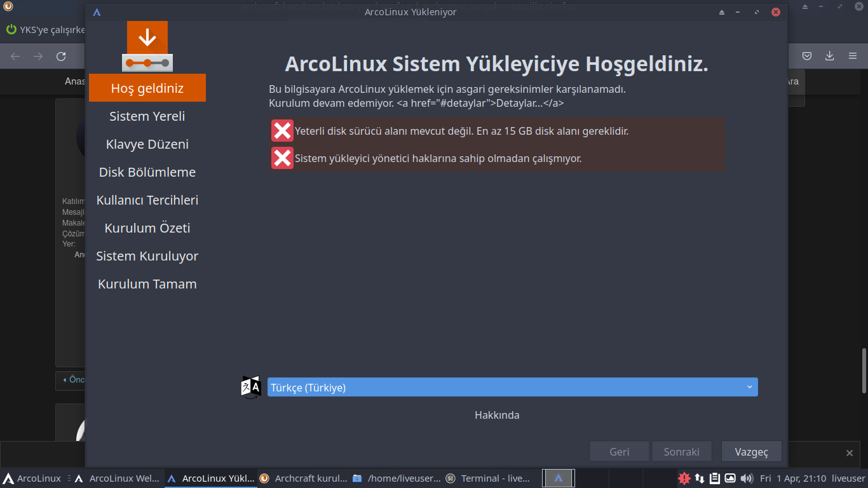
Task: Select the Kurulum Özeti step
Action: [x=147, y=227]
